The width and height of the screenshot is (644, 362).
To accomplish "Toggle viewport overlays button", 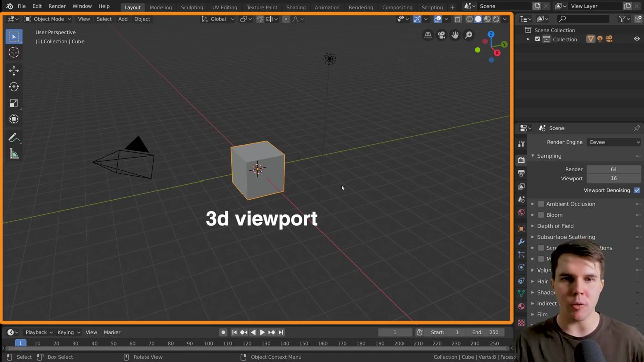I will tap(438, 19).
